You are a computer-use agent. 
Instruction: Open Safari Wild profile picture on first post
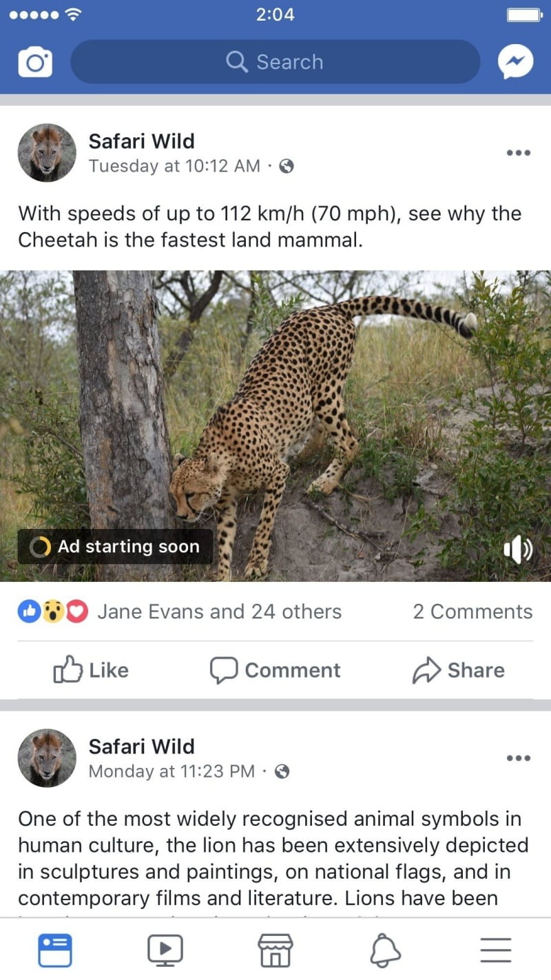click(x=47, y=153)
